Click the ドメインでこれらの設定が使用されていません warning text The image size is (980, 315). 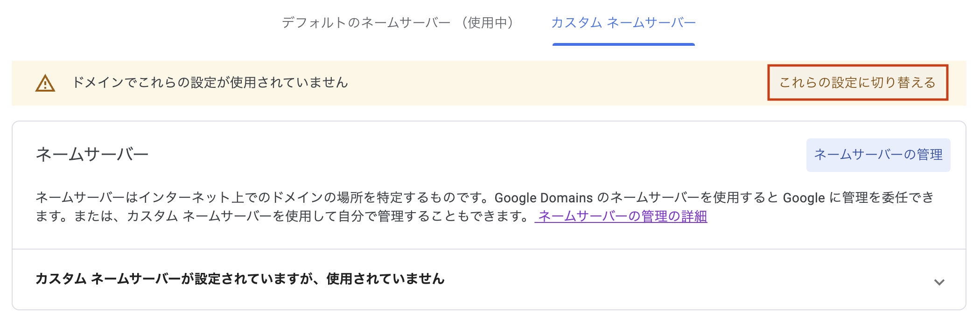[x=210, y=83]
